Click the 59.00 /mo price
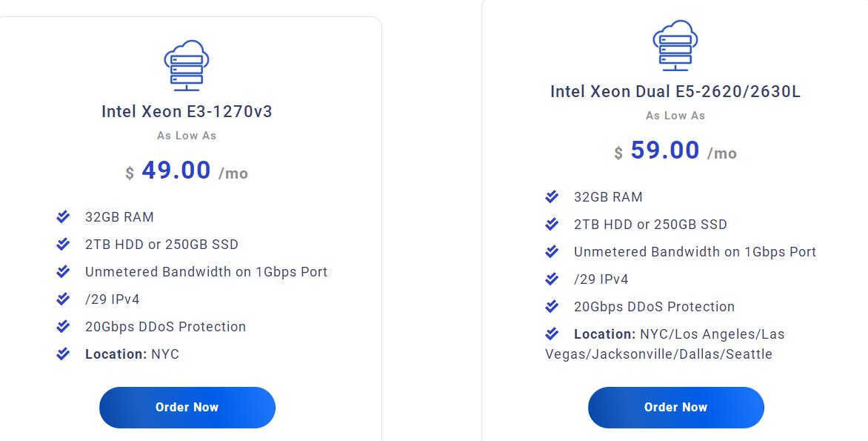 coord(675,151)
